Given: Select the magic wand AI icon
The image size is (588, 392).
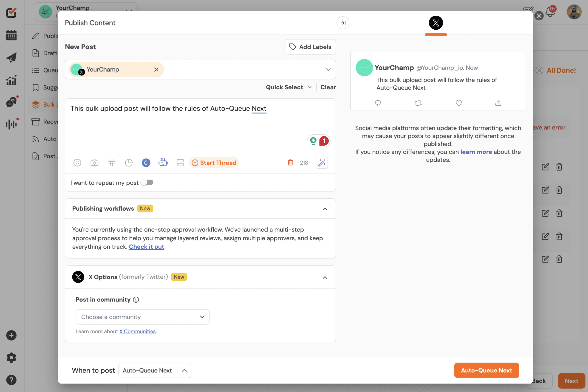Looking at the screenshot, I should [x=322, y=163].
